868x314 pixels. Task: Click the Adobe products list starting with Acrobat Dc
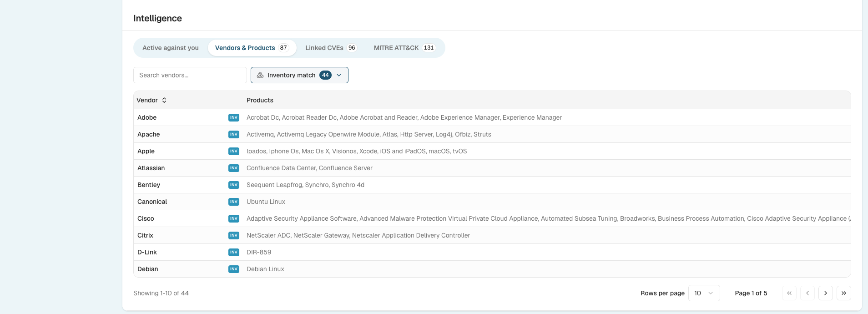point(404,117)
